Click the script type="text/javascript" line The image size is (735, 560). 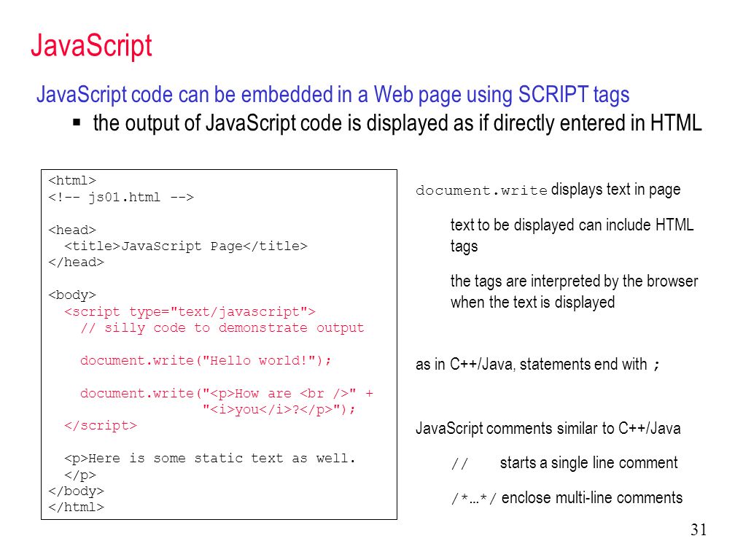(x=190, y=311)
